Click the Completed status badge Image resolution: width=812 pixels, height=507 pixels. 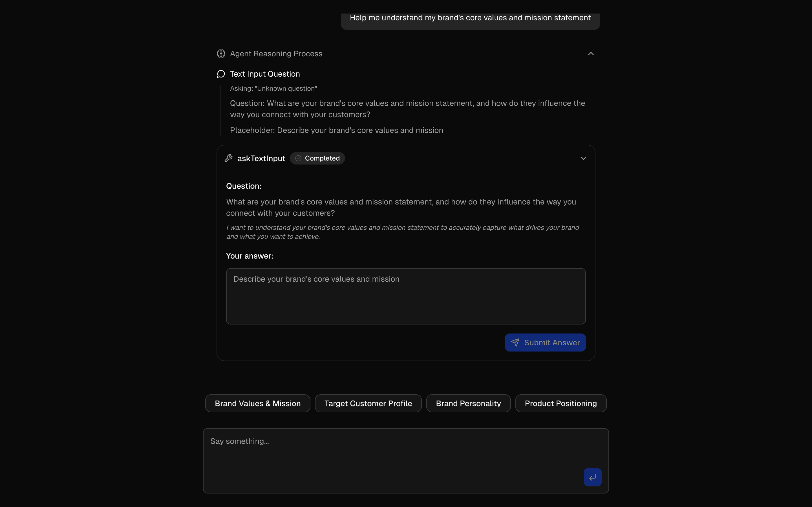317,158
